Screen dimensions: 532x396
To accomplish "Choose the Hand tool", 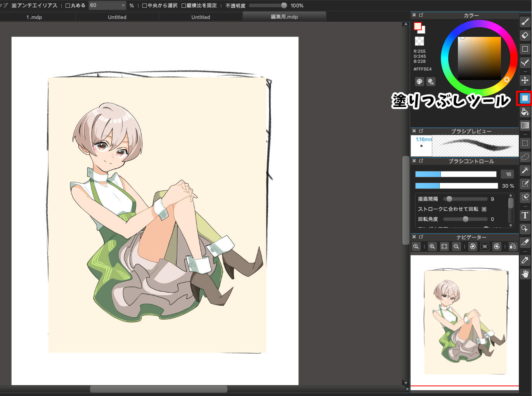I will 525,274.
